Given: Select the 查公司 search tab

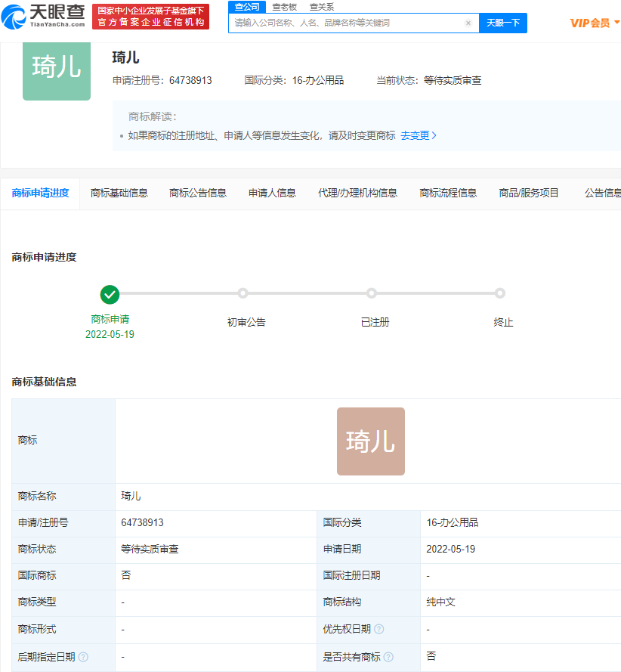Looking at the screenshot, I should (247, 7).
